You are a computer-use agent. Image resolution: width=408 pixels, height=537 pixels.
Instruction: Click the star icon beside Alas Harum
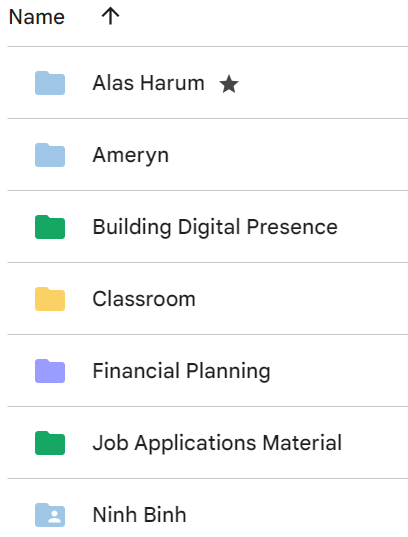(x=229, y=84)
